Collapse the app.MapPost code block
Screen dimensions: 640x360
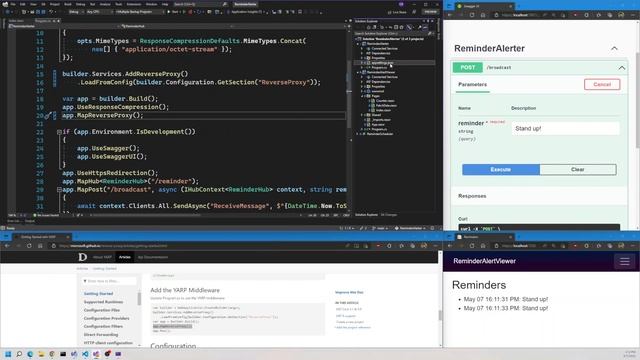pos(59,189)
